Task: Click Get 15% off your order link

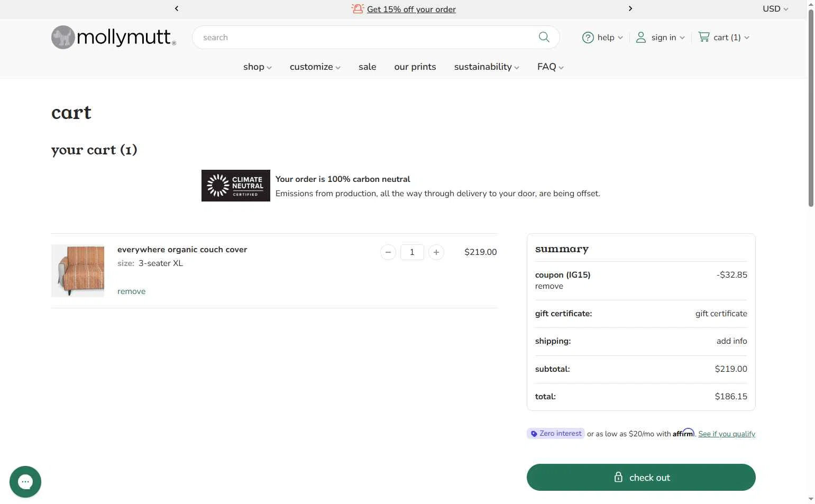Action: coord(411,9)
